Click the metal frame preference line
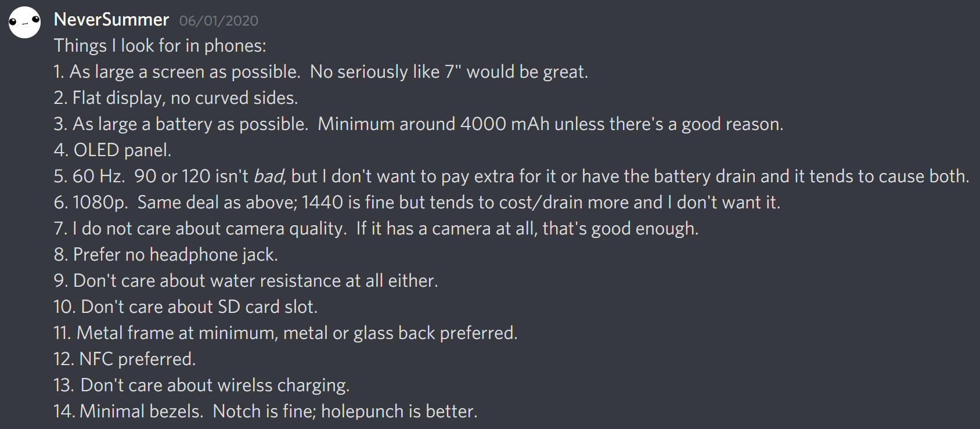This screenshot has width=980, height=429. tap(286, 333)
